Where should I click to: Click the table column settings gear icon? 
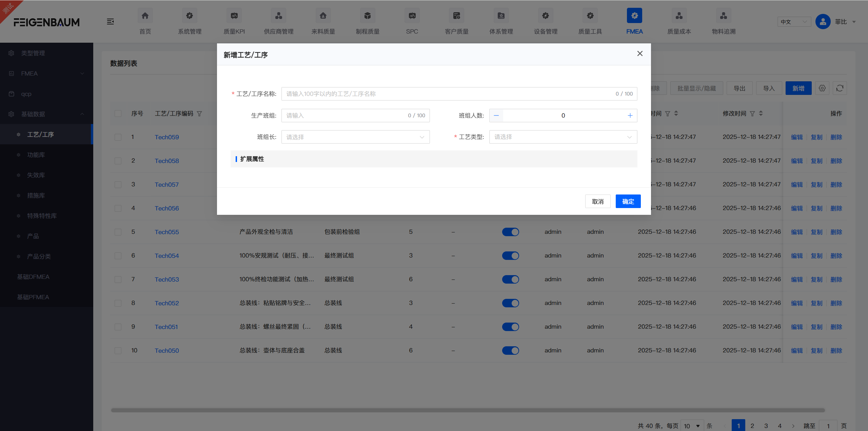(822, 88)
